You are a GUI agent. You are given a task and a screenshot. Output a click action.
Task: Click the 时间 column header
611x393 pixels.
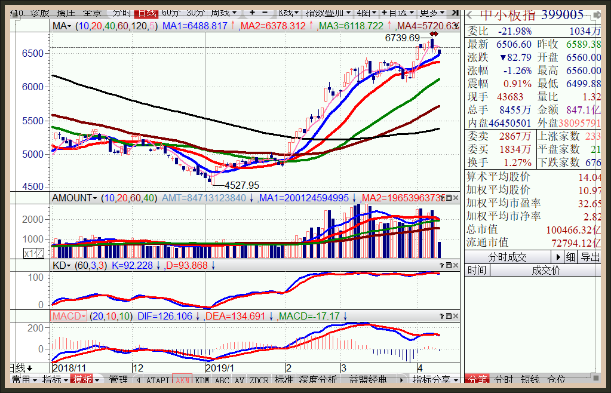point(477,270)
